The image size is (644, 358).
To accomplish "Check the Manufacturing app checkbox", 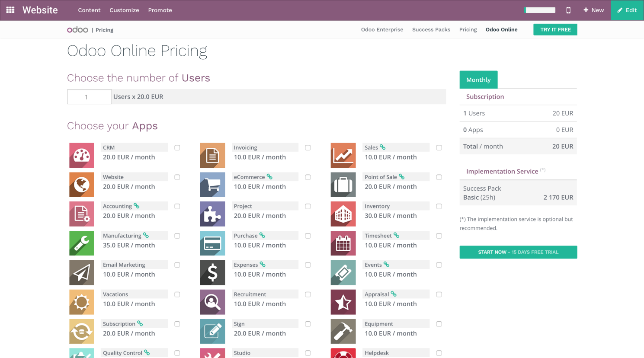I will coord(177,236).
